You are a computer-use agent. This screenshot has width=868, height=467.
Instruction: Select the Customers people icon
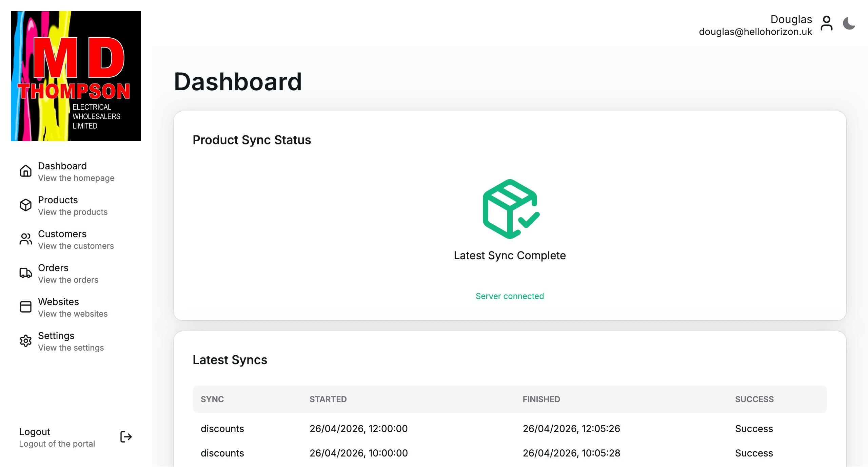click(x=25, y=239)
